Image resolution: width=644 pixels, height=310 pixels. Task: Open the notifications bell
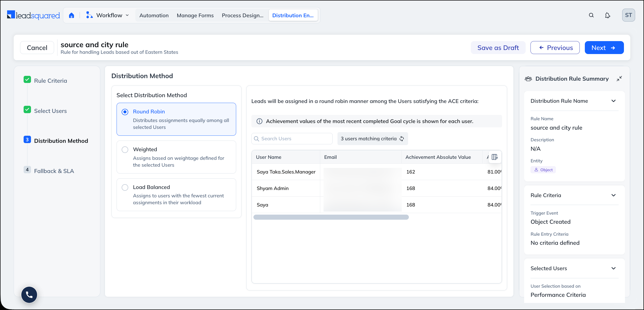coord(607,15)
